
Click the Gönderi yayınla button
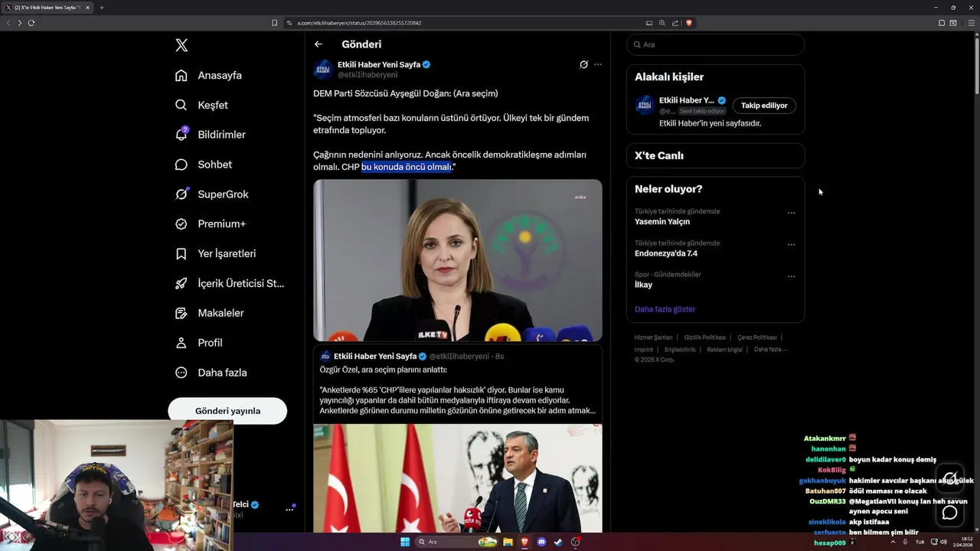pos(227,411)
